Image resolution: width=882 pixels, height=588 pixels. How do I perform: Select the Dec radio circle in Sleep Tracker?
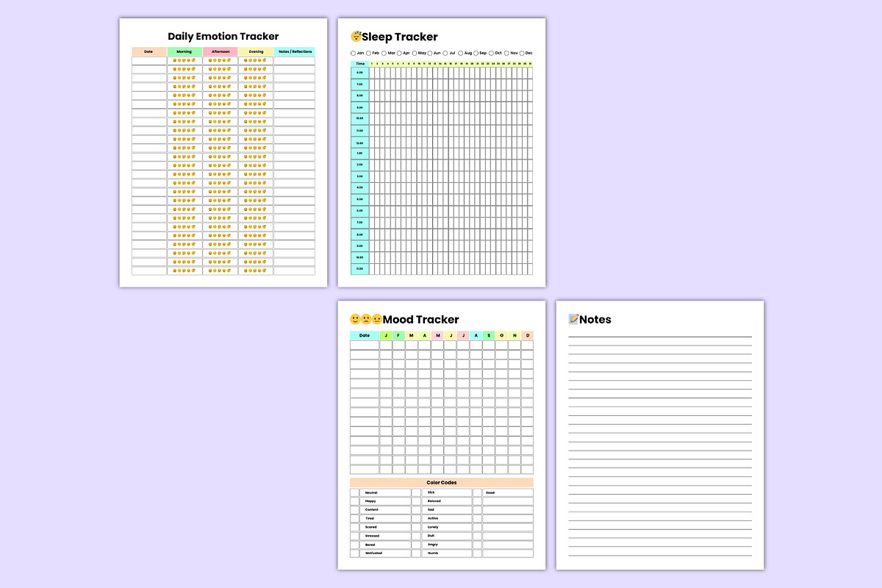[522, 53]
